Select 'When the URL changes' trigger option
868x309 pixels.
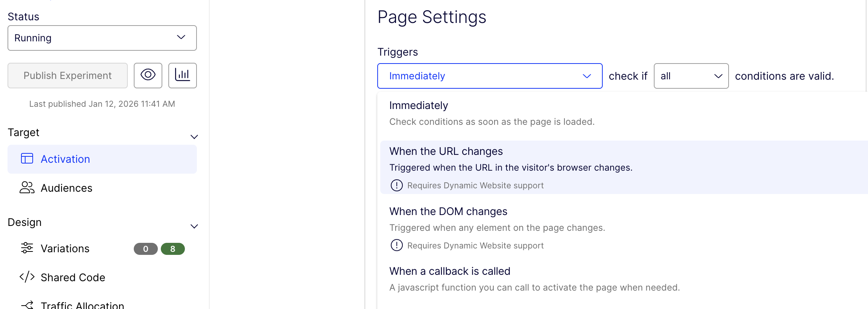[x=446, y=151]
